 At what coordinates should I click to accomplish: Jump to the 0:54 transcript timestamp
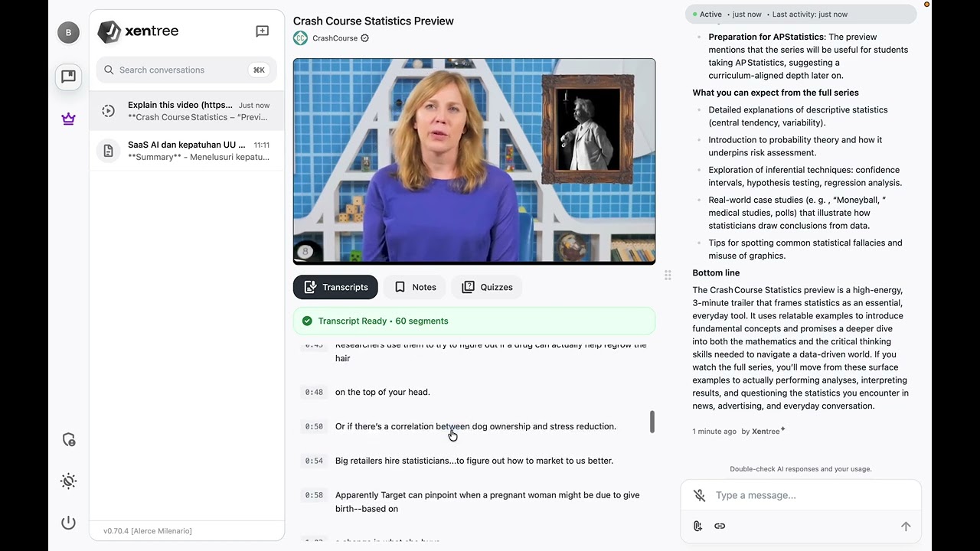pos(314,461)
